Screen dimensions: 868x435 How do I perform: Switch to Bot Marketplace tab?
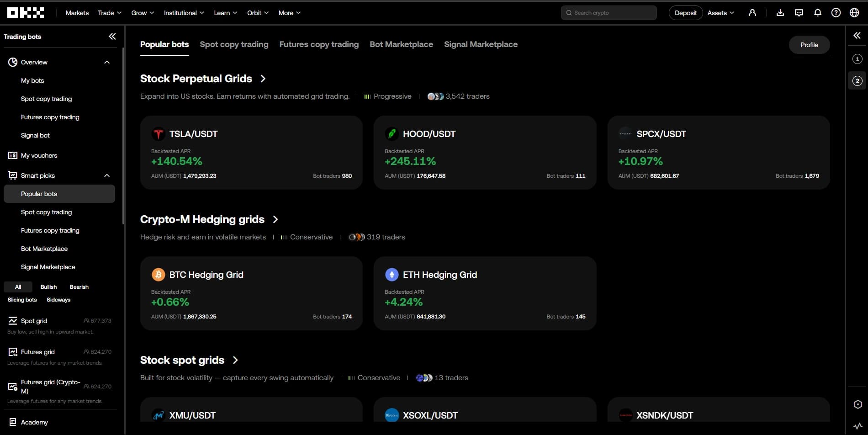coord(401,44)
